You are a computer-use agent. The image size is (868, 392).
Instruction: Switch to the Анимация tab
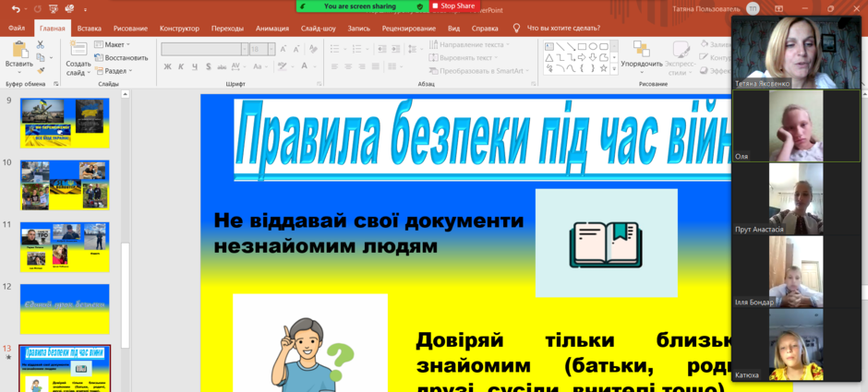(272, 29)
